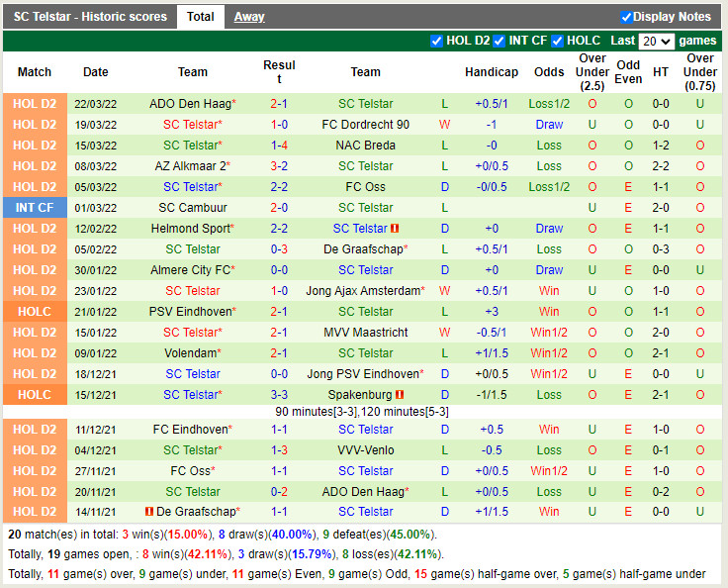Click red card icon beside Spakenburg
Screen dimensions: 728x588
tap(400, 395)
